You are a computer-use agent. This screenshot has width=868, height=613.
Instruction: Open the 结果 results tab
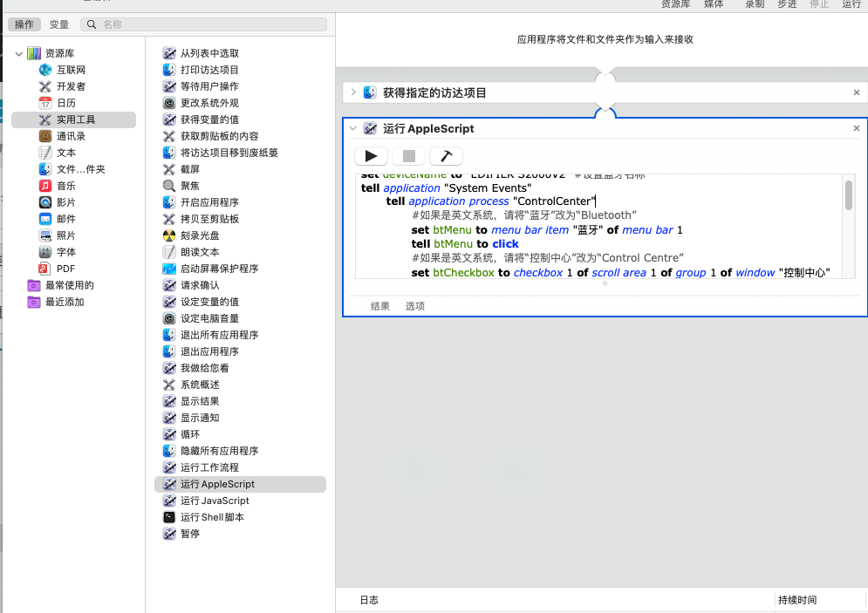[380, 306]
